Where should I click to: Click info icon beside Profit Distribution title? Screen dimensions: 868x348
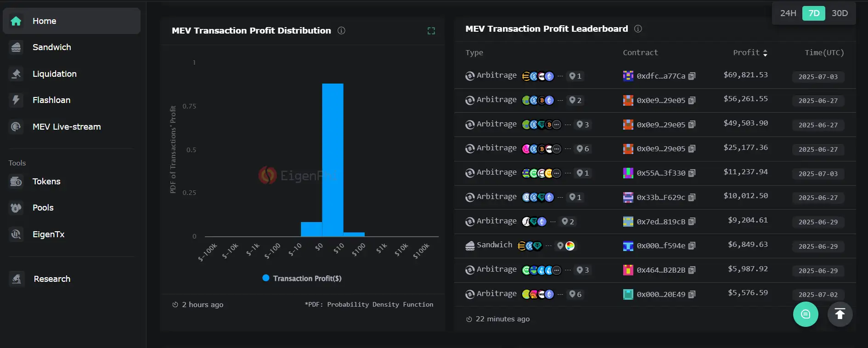(341, 31)
